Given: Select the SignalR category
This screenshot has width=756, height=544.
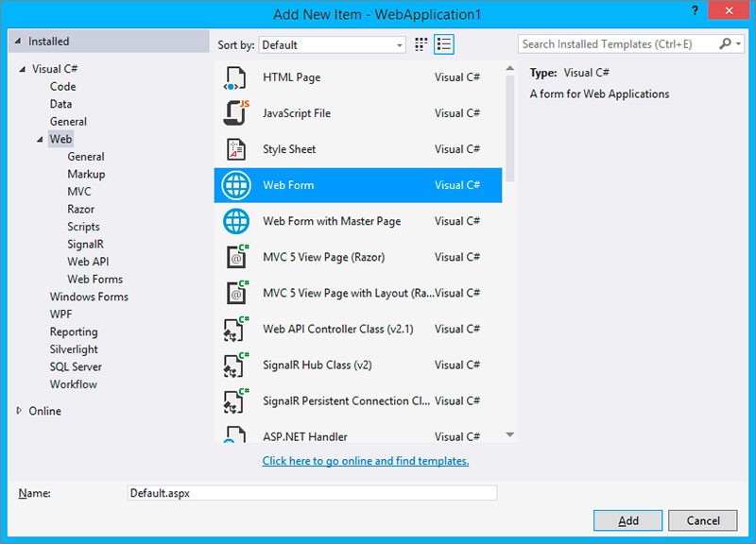Looking at the screenshot, I should tap(85, 245).
